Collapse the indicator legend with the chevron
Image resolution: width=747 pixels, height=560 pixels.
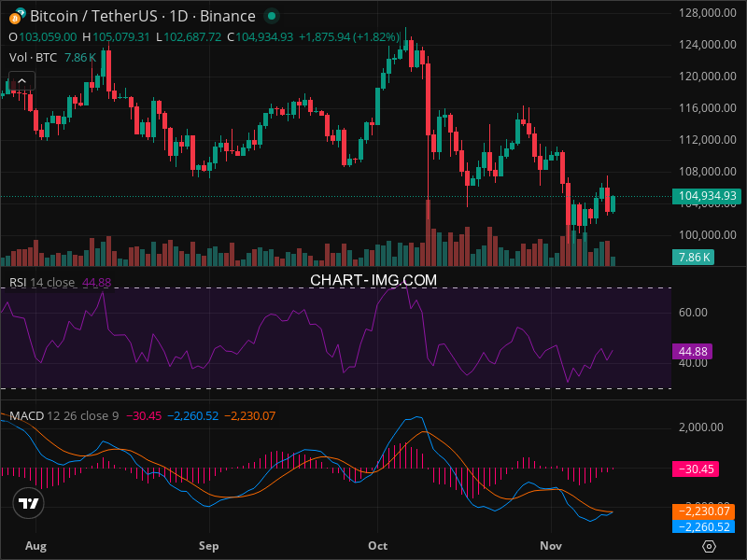click(x=21, y=80)
